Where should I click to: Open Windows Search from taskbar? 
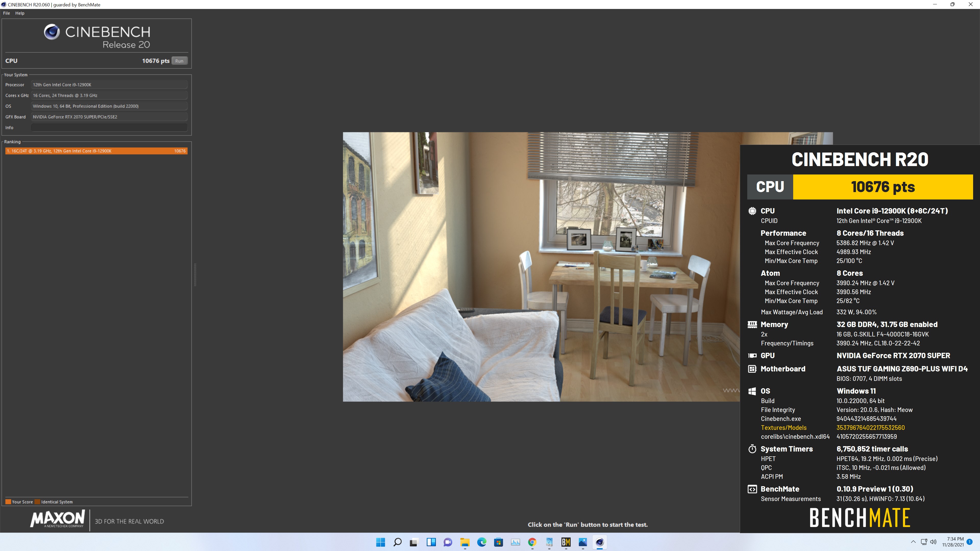397,542
